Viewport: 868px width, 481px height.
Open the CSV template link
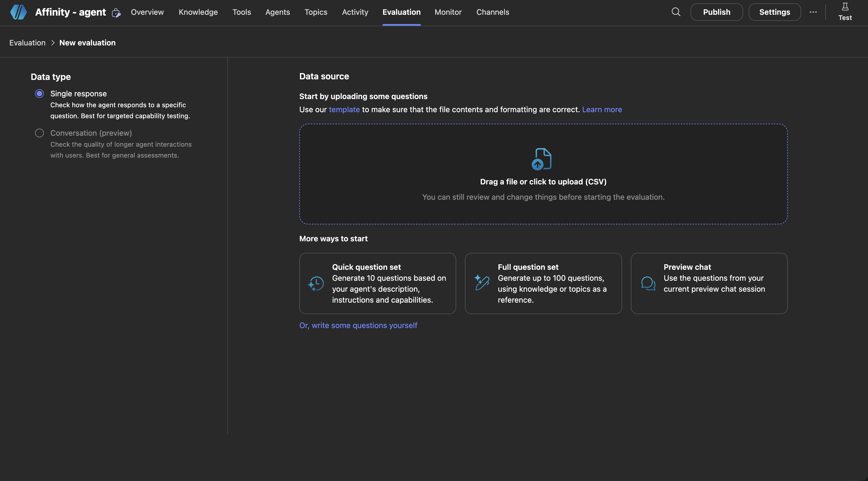[x=344, y=110]
